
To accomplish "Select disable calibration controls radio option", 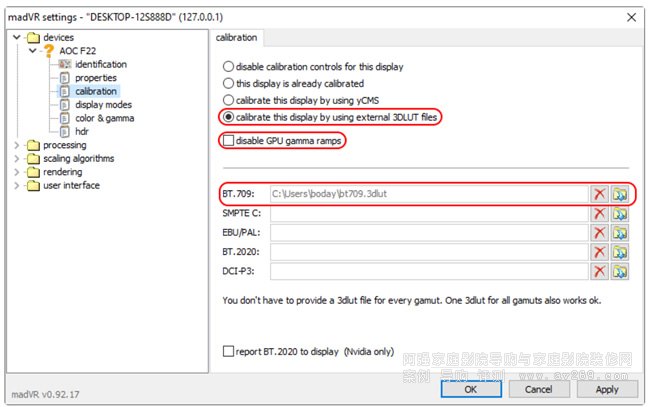I will [229, 67].
